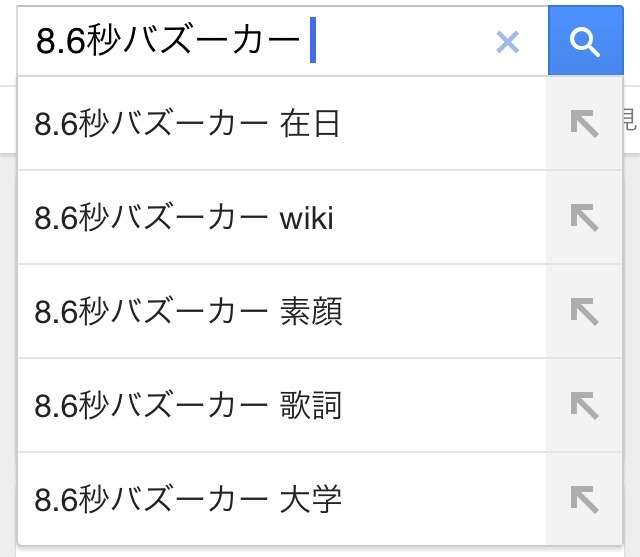Fill in query with 歌詞 suggestion arrow
Viewport: 640px width, 557px height.
click(x=584, y=405)
